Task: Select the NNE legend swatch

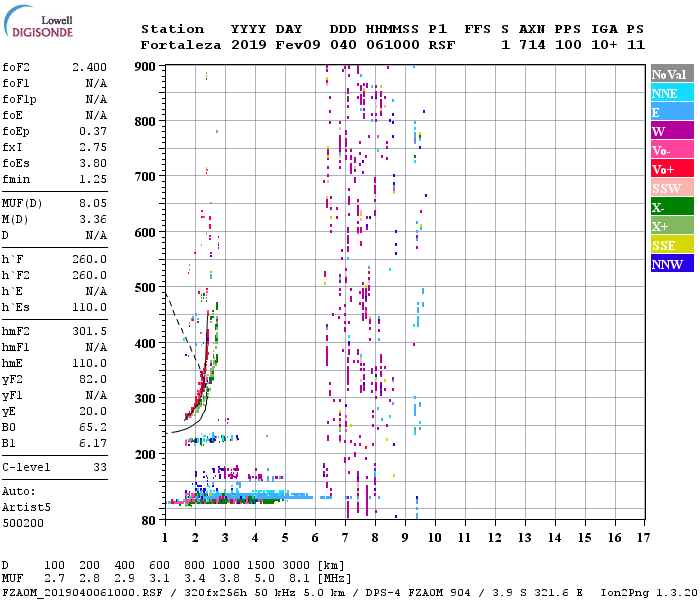Action: [x=672, y=93]
